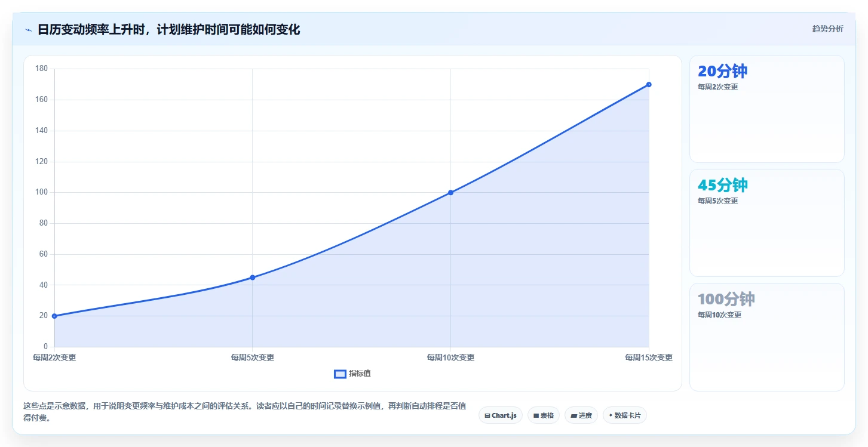Click the footnote text about 示意数据
The image size is (868, 447).
click(245, 412)
